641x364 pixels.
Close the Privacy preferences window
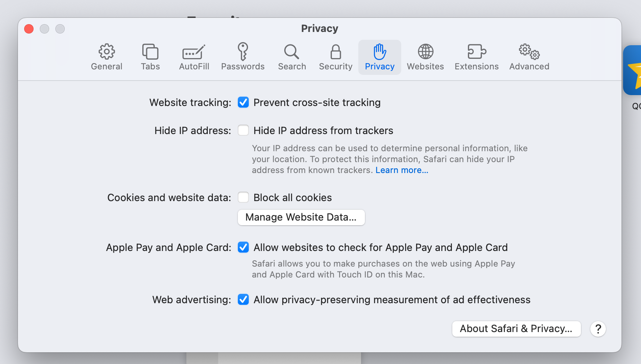(29, 29)
